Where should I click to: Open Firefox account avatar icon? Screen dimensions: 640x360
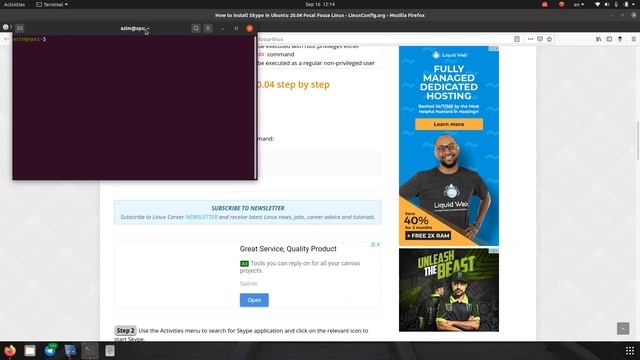pos(620,39)
